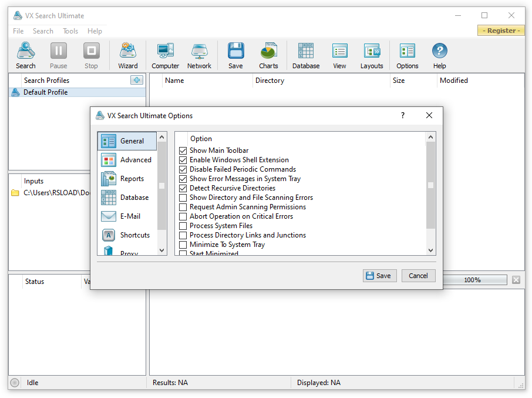The image size is (532, 398).
Task: Start a search with the Search toolbar icon
Action: click(26, 55)
